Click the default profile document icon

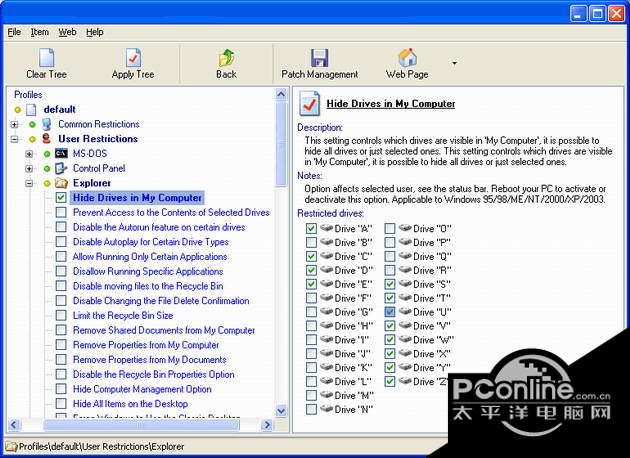[31, 109]
